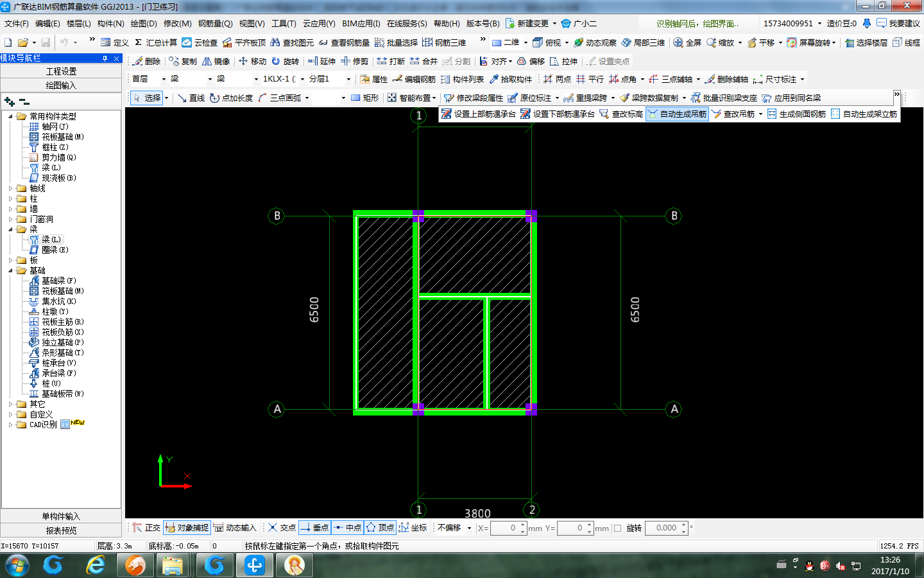Select the 复制 (copy) tool
The width and height of the screenshot is (924, 578).
[x=183, y=61]
